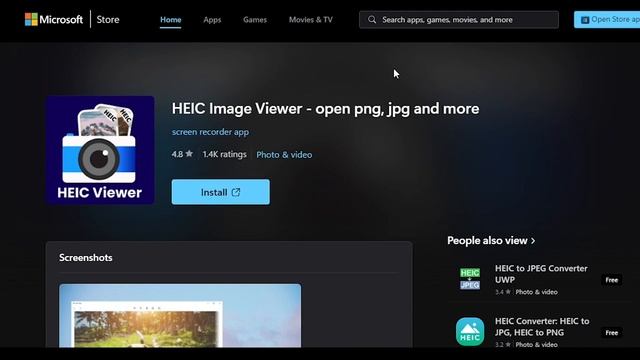Screen dimensions: 640x360
Task: Switch to the Apps tab
Action: click(212, 20)
